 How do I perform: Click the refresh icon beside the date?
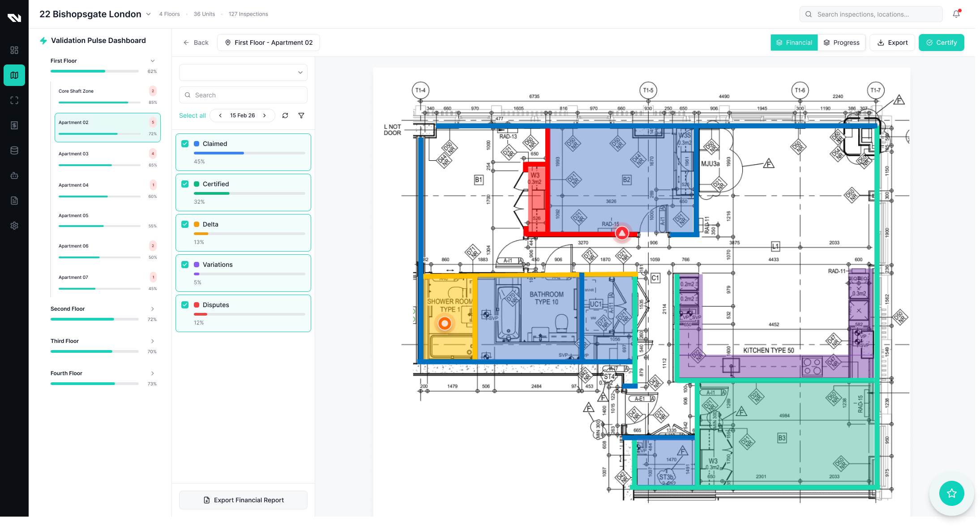[285, 115]
